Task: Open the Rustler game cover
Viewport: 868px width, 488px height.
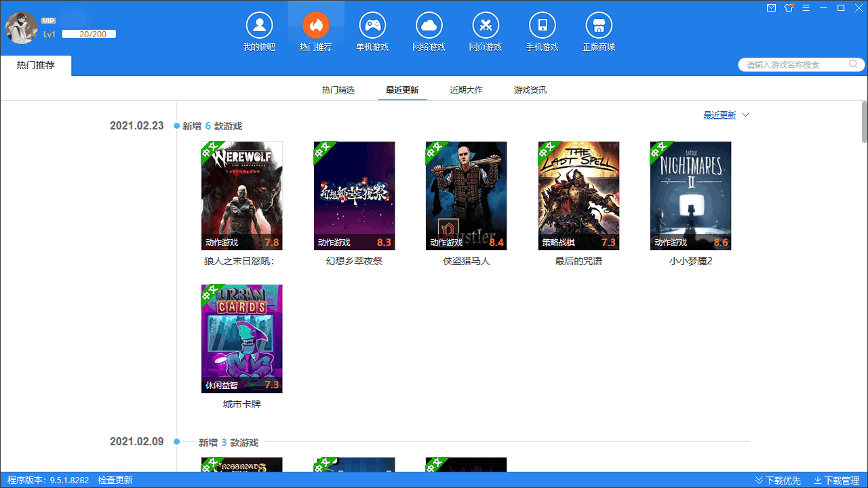Action: (x=467, y=196)
